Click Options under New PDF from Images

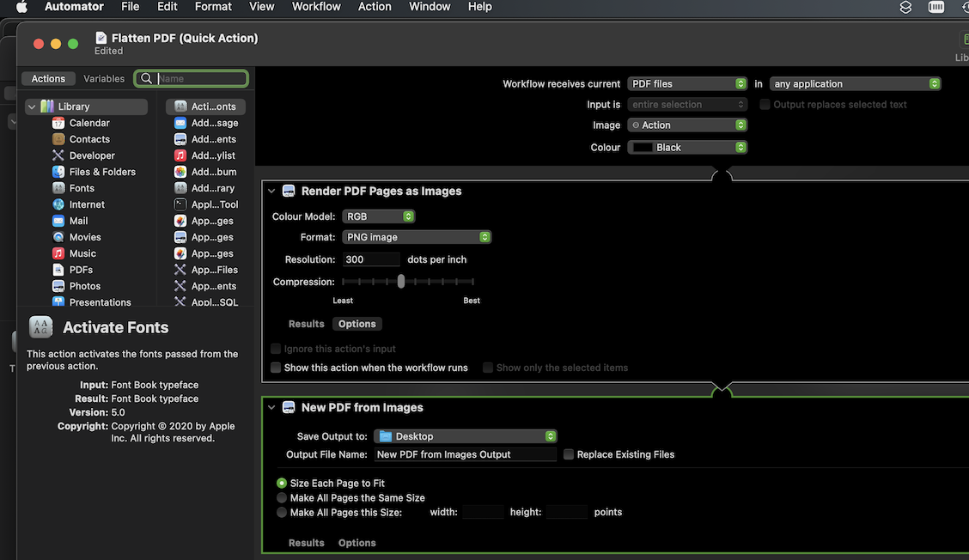click(357, 543)
